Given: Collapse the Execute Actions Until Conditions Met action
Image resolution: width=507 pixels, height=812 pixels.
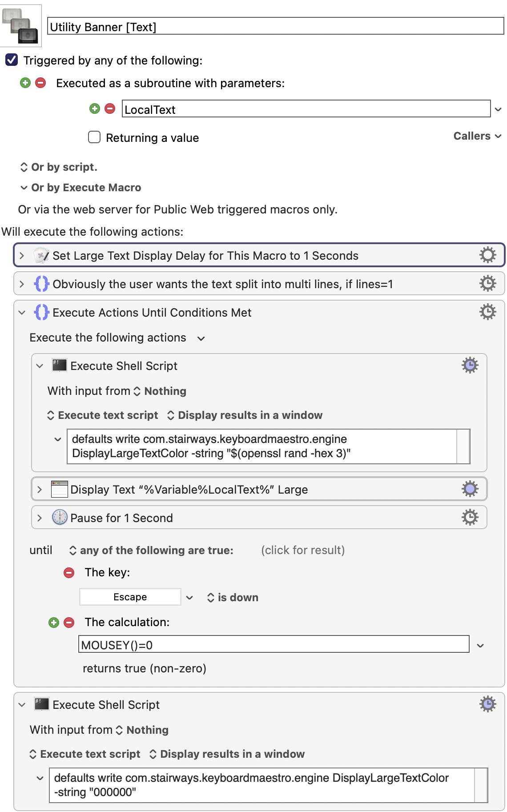Looking at the screenshot, I should (x=22, y=312).
